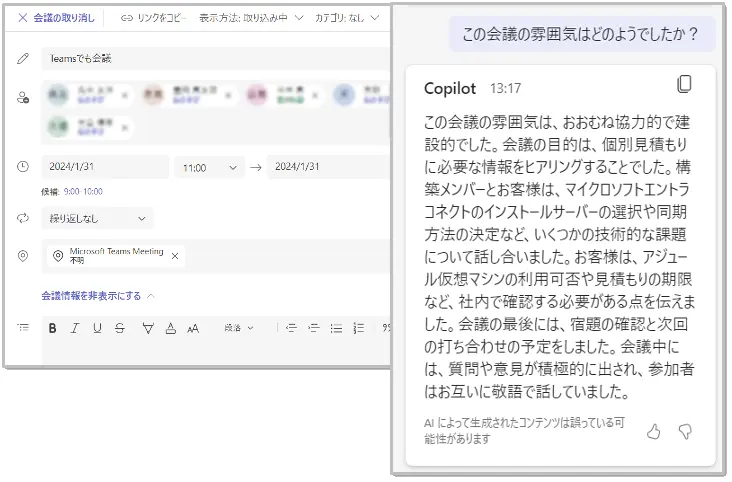Copy the Copilot response

click(x=684, y=84)
